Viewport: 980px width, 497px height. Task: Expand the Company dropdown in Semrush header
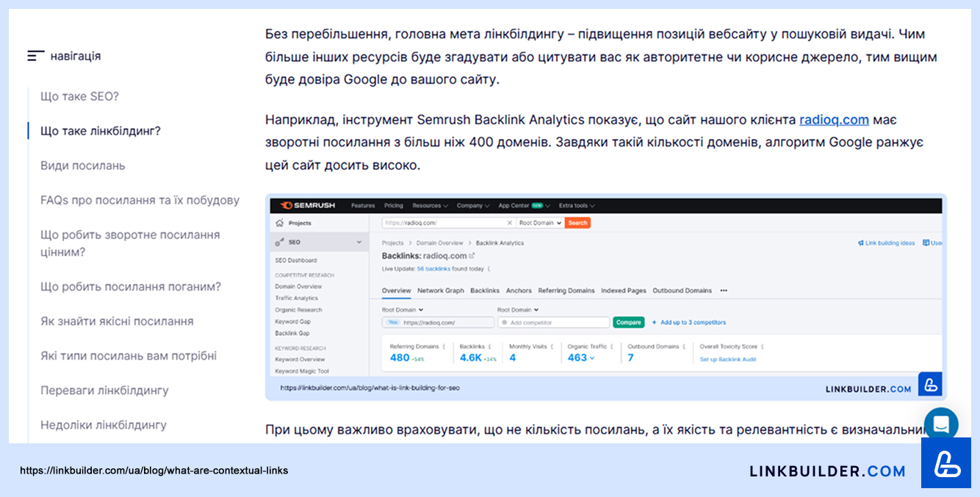click(x=473, y=206)
